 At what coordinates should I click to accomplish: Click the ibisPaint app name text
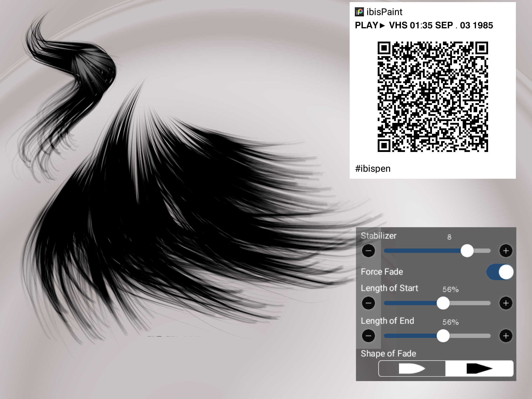click(x=384, y=12)
